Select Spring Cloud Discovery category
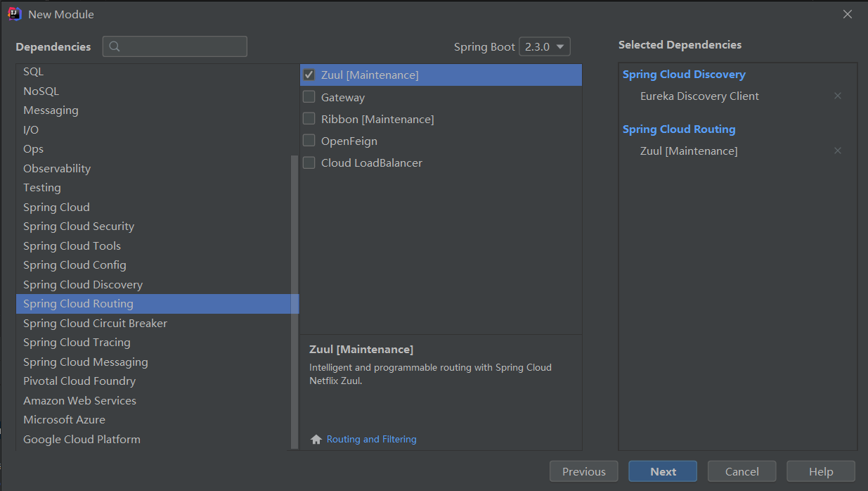Image resolution: width=868 pixels, height=491 pixels. [82, 284]
